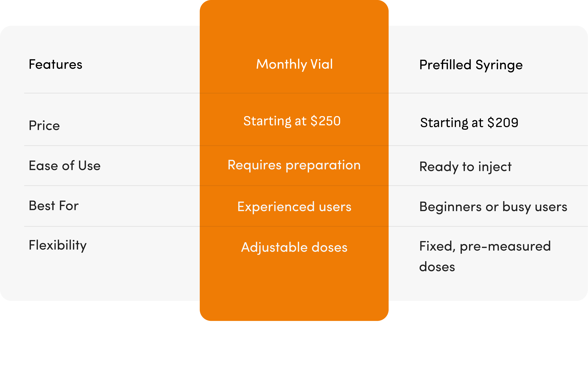Click the divider line below Features header
This screenshot has width=588, height=373.
(306, 93)
